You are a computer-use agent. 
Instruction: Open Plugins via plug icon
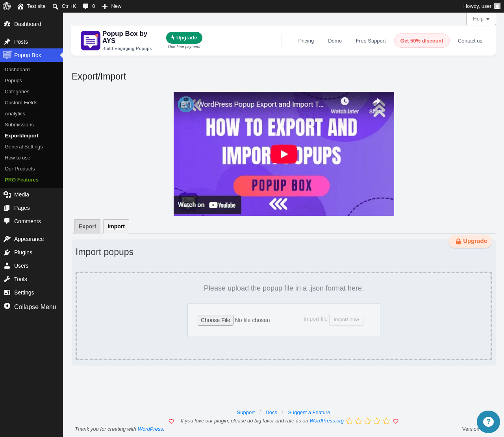7,252
